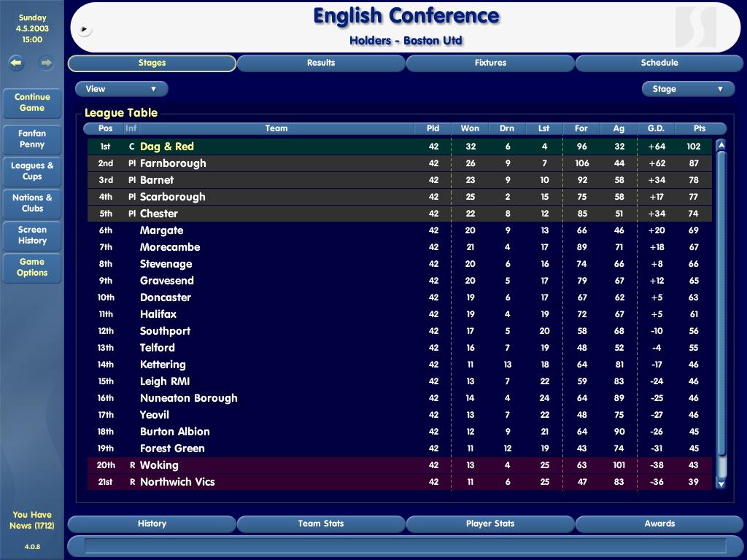View the competition History

152,524
